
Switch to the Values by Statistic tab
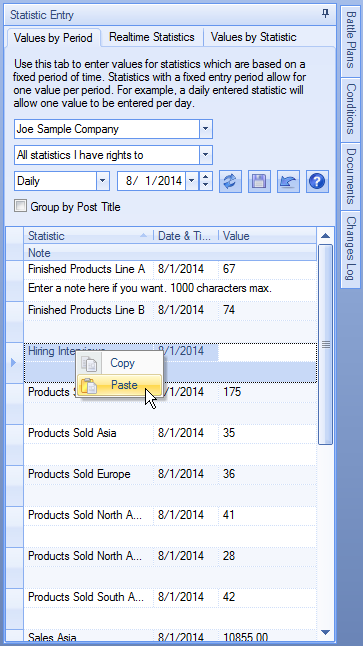point(253,37)
